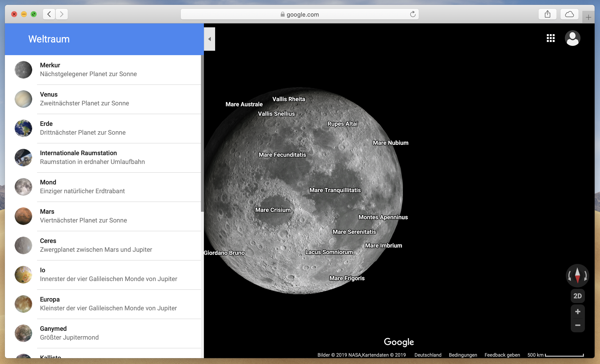Add a new Safari tab
This screenshot has width=600, height=364.
589,17
